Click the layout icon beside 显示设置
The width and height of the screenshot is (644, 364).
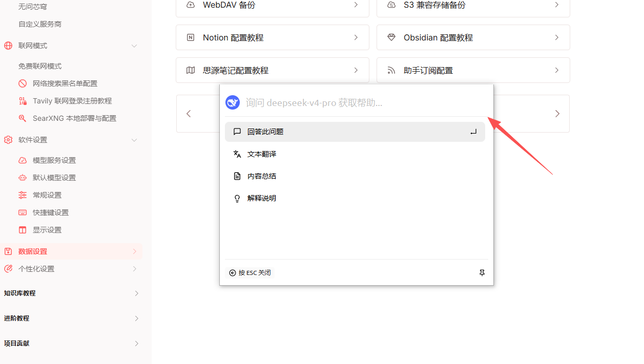pos(23,230)
